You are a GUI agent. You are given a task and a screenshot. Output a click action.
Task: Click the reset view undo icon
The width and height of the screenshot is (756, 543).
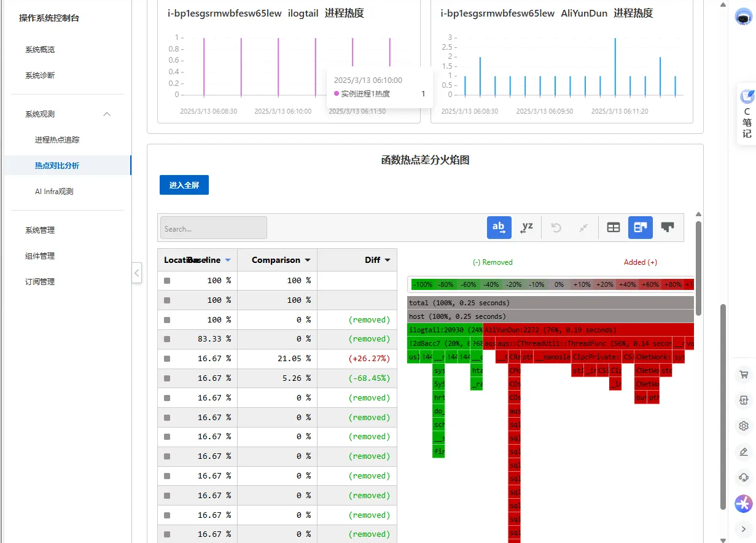coord(556,227)
